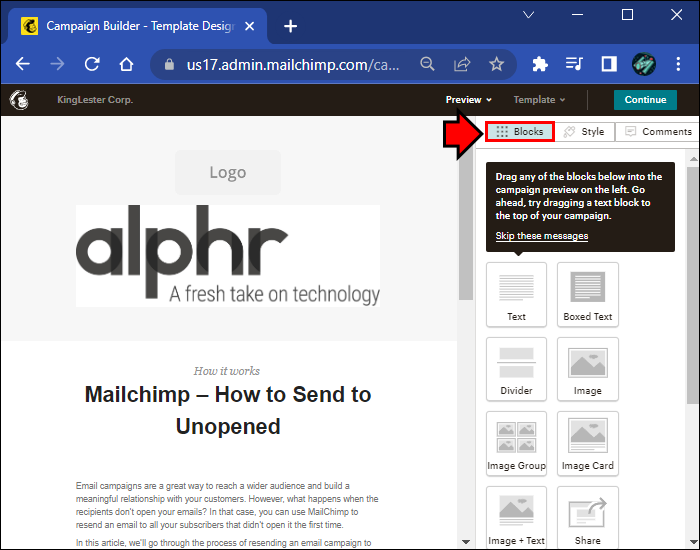This screenshot has width=700, height=550.
Task: Open the Chrome three-dot menu
Action: pos(678,64)
